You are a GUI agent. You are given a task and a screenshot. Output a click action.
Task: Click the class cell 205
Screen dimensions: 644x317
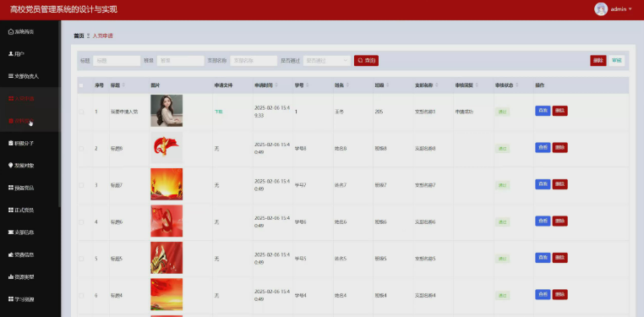point(379,112)
